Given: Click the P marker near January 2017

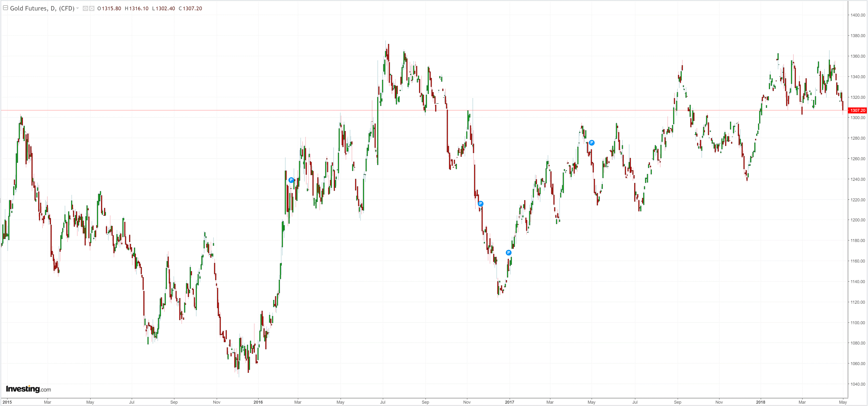Looking at the screenshot, I should [x=508, y=253].
